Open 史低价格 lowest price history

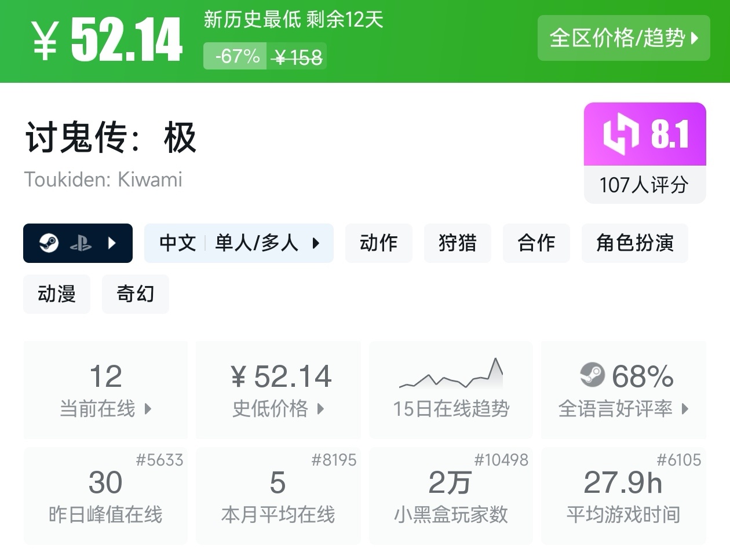(x=278, y=390)
